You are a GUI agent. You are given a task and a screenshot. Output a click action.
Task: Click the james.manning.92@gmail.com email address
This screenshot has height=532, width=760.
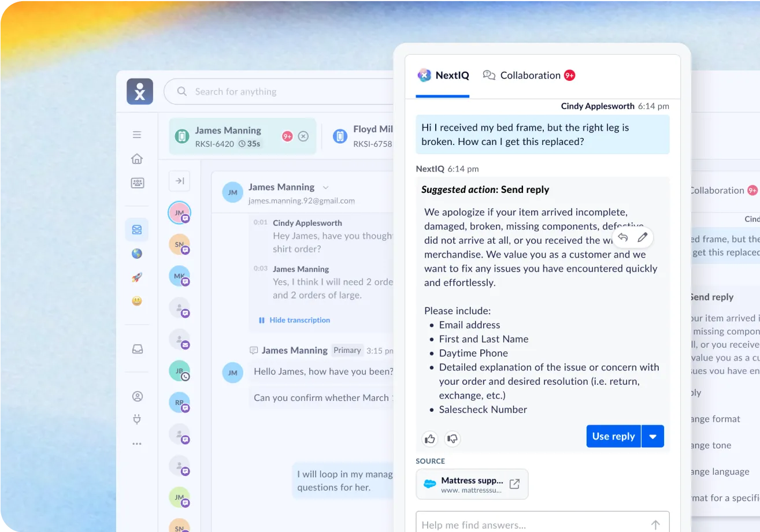pyautogui.click(x=302, y=201)
